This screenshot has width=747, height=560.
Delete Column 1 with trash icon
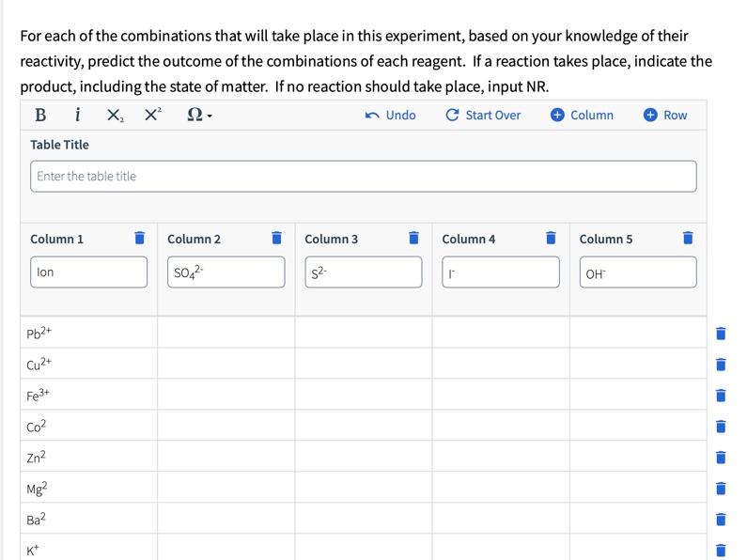[x=139, y=238]
